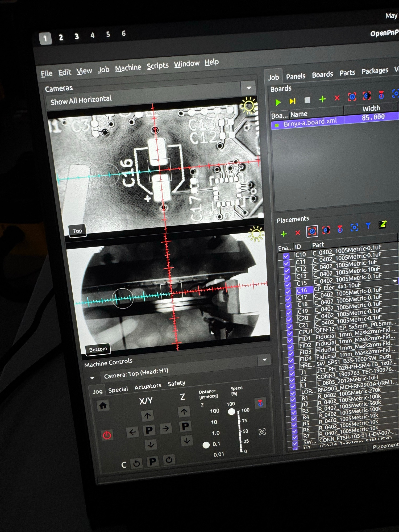Toggle the Bottom camera light sun icon

(256, 234)
